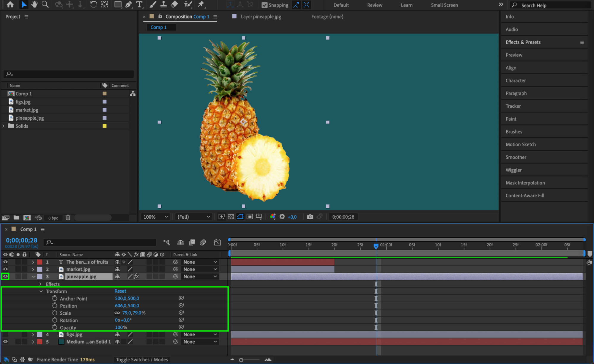The width and height of the screenshot is (594, 364).
Task: Open parent dropdown for figs.jpg layer
Action: [x=200, y=335]
